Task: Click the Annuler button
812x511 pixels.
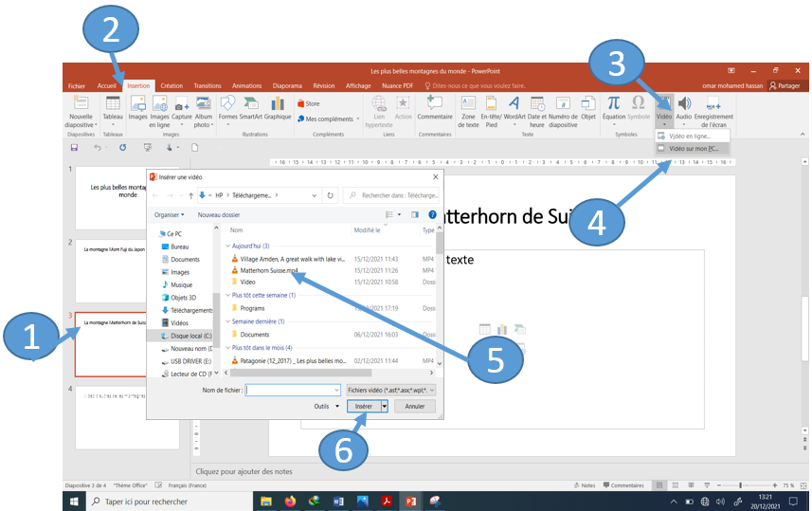Action: click(414, 406)
